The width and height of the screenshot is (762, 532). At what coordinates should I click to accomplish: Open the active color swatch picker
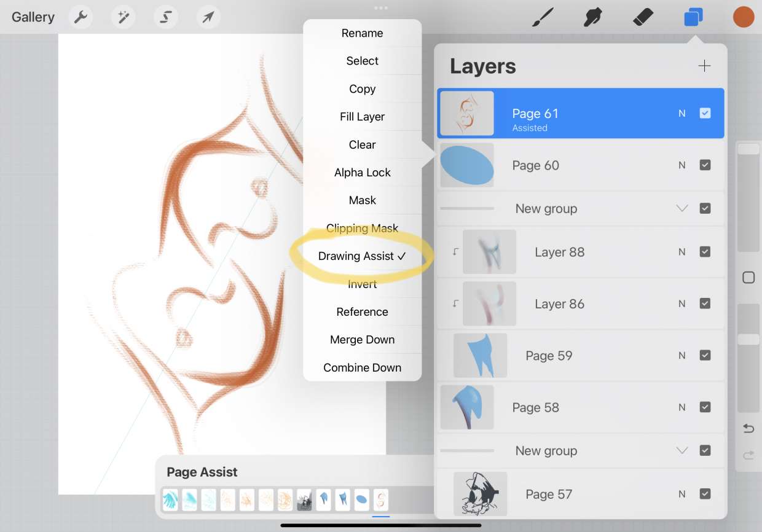pyautogui.click(x=744, y=17)
